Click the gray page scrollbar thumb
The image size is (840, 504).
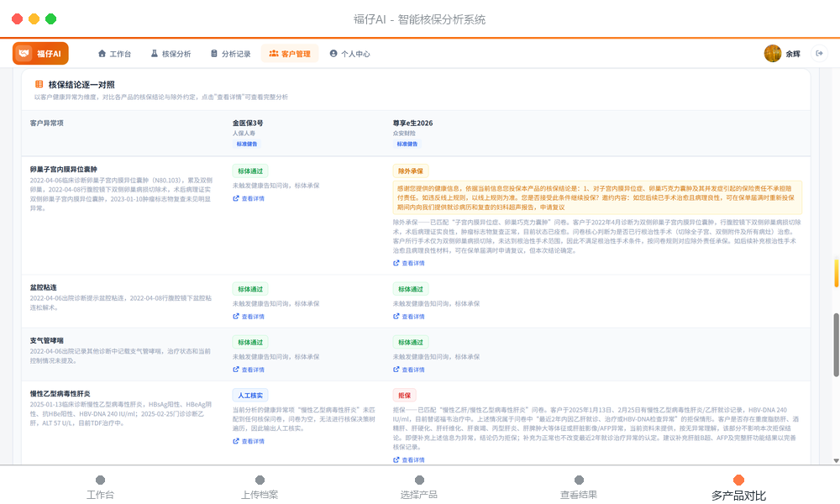point(837,345)
